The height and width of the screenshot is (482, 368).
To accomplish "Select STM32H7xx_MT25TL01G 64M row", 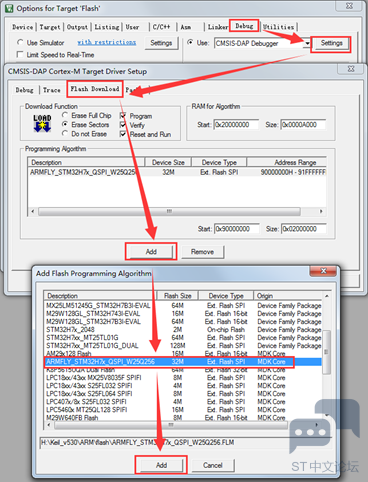I will click(183, 337).
